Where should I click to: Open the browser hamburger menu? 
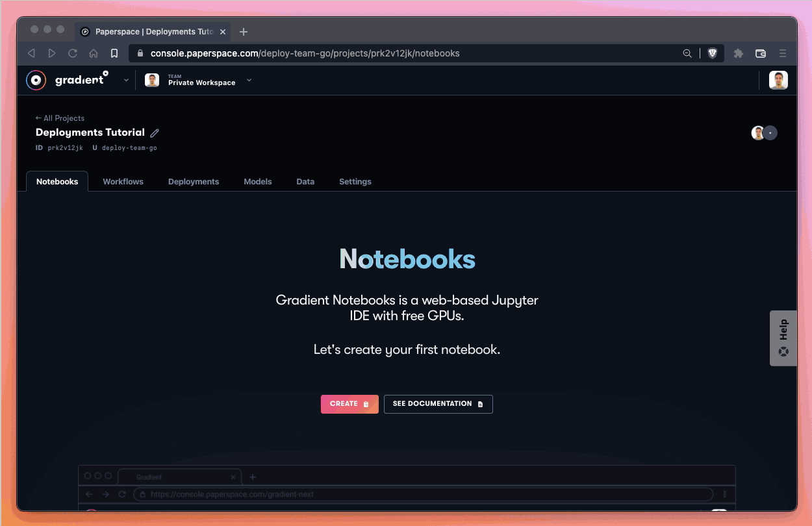pos(783,53)
